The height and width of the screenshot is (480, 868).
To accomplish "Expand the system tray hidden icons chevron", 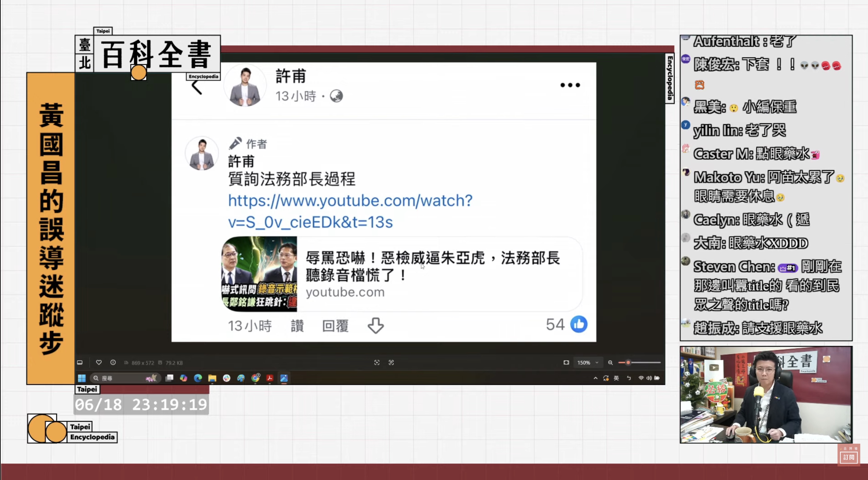I will 595,378.
